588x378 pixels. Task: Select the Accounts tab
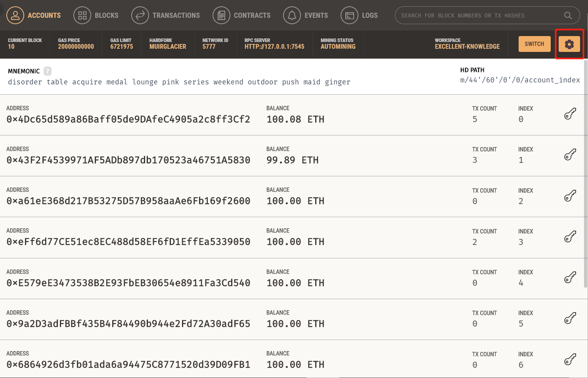click(x=34, y=15)
